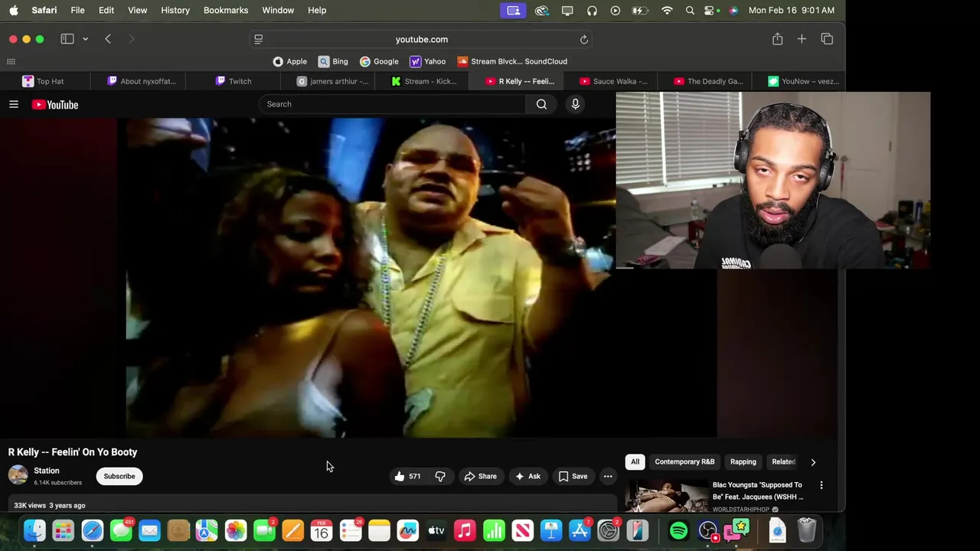This screenshot has width=980, height=551.
Task: Open Control Center in the menu bar
Action: 710,10
